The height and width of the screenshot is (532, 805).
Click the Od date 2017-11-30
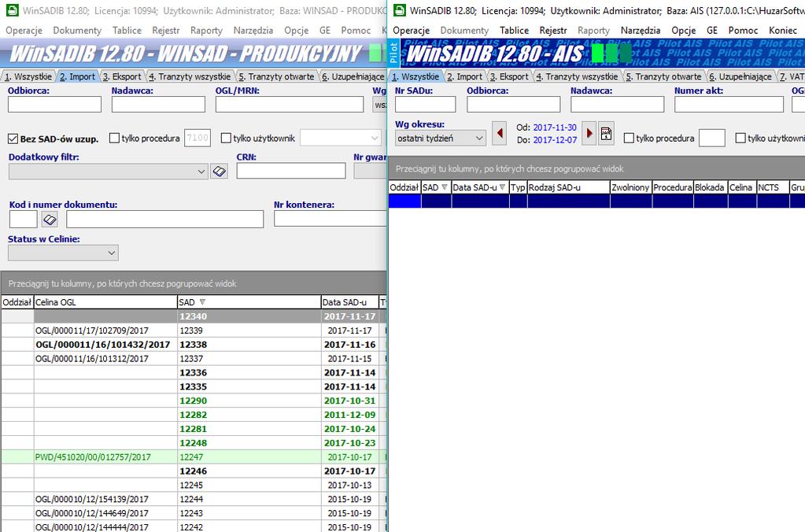pos(555,127)
